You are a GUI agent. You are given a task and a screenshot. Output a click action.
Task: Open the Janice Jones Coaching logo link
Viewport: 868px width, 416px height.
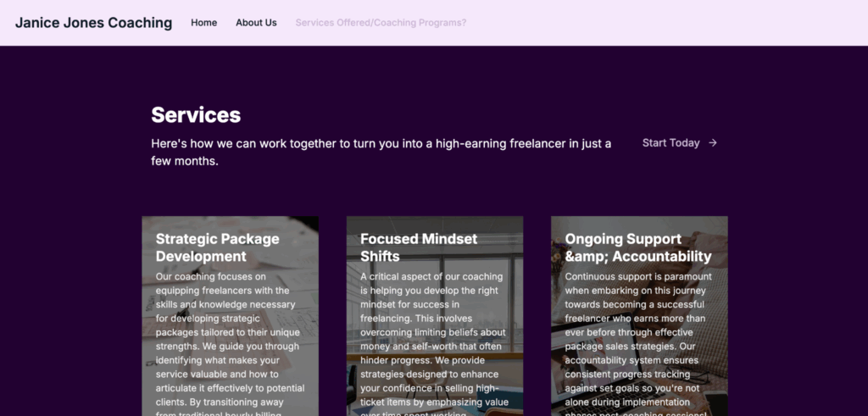tap(93, 23)
